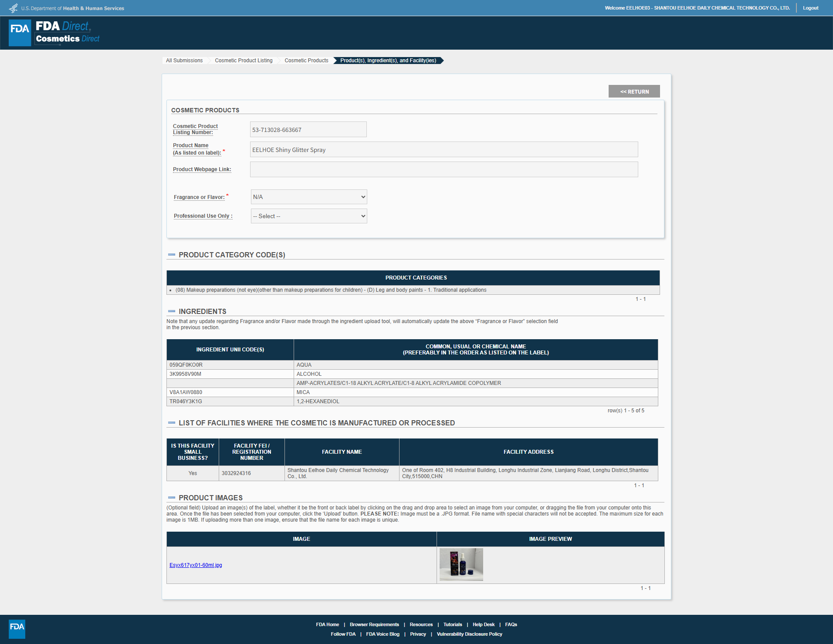Click the RETURN button

634,91
